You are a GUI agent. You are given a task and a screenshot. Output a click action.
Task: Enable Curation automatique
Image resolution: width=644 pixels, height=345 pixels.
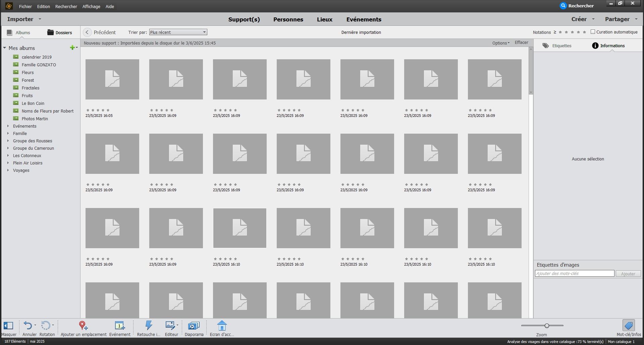click(x=593, y=31)
